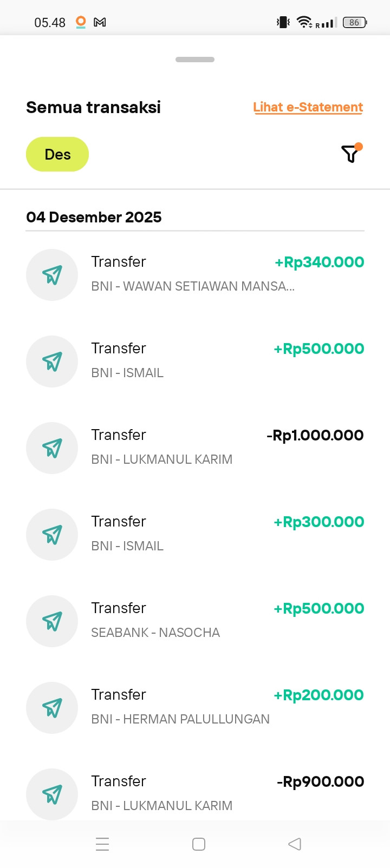Tap the transfer icon for -Rp1.000.000 transaction
Image resolution: width=390 pixels, height=868 pixels.
(x=52, y=448)
